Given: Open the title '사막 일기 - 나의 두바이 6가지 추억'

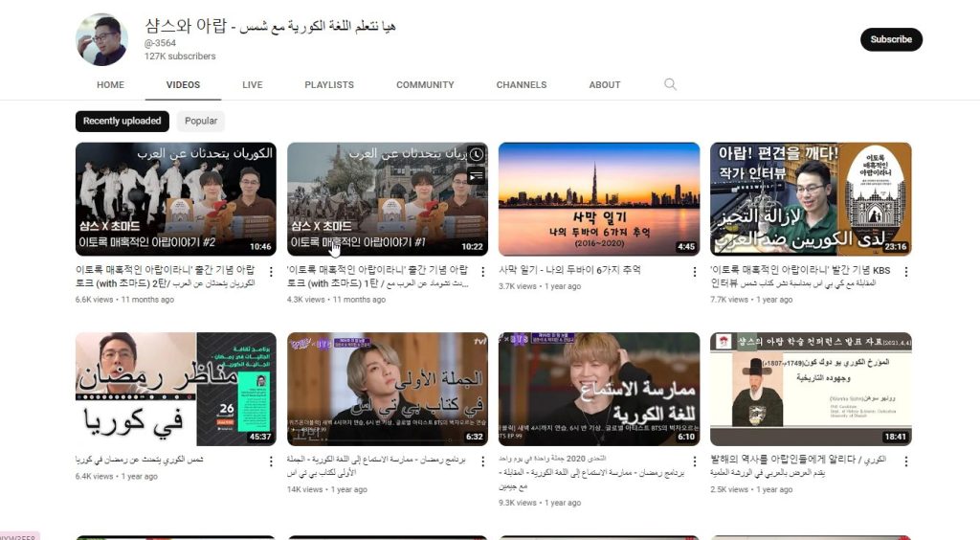Looking at the screenshot, I should pyautogui.click(x=569, y=270).
